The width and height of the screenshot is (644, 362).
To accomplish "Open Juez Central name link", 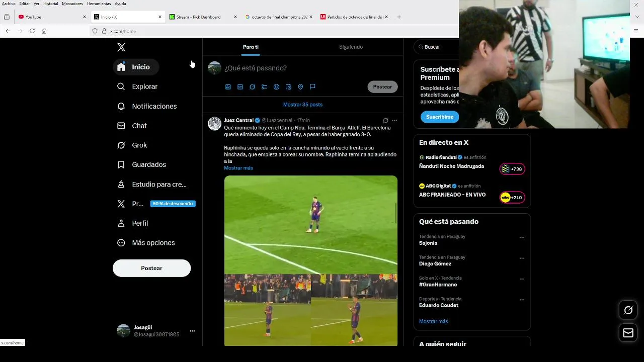I will (x=238, y=121).
